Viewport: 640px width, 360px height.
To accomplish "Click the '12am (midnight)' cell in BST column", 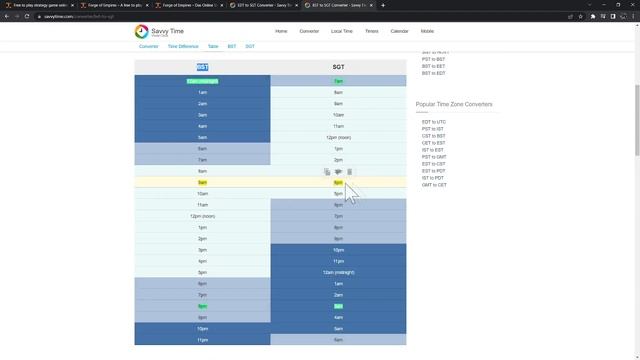I will 202,81.
